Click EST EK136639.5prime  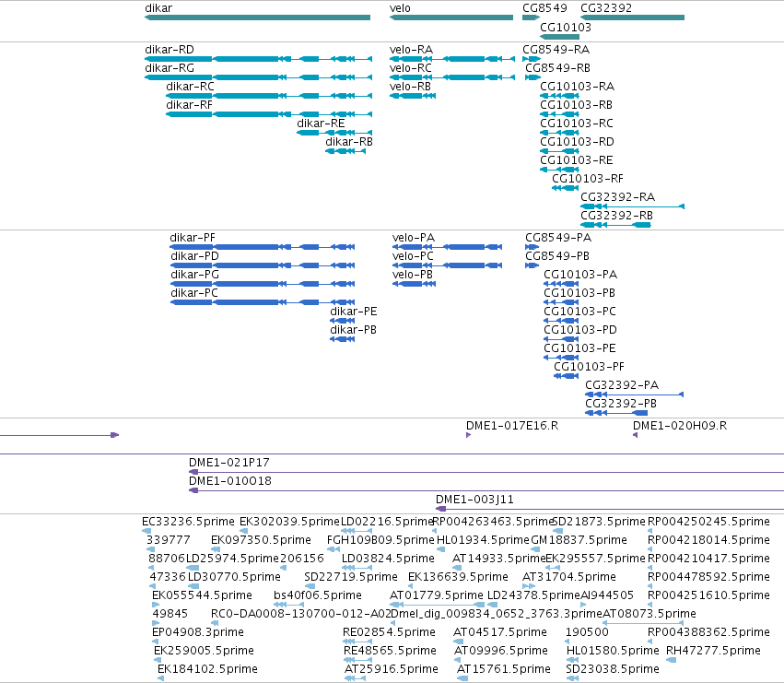[x=412, y=587]
